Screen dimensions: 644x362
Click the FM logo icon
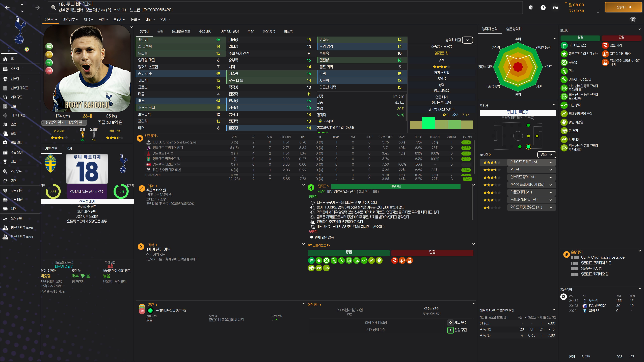[x=555, y=8]
